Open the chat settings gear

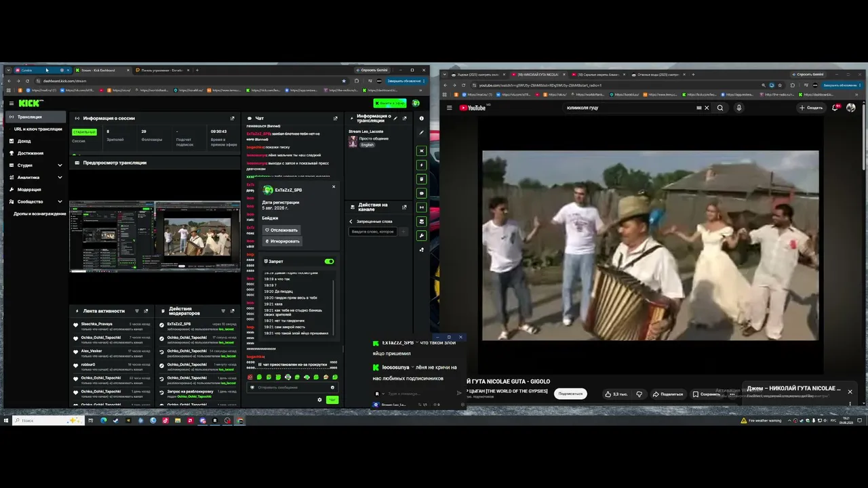(x=320, y=400)
